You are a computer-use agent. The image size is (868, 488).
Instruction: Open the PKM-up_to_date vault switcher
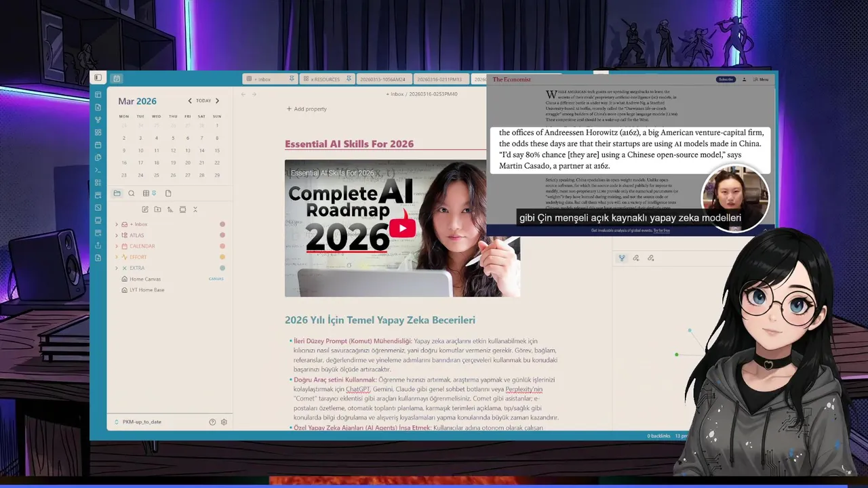pyautogui.click(x=138, y=422)
